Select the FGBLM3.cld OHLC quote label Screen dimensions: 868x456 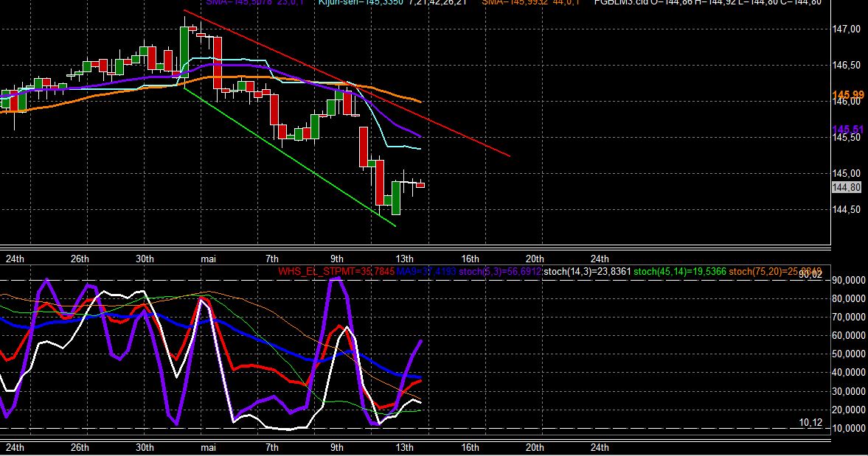(x=707, y=2)
